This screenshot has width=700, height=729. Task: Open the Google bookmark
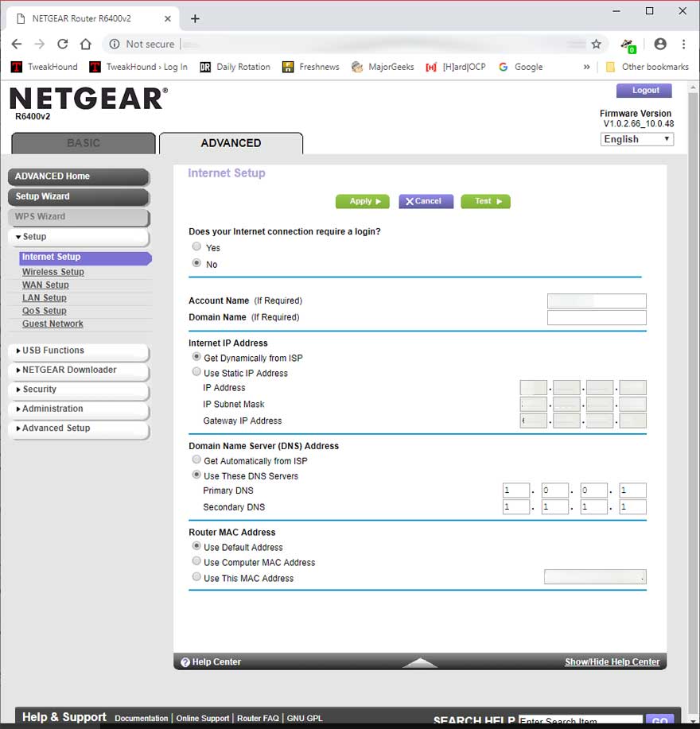coord(520,67)
